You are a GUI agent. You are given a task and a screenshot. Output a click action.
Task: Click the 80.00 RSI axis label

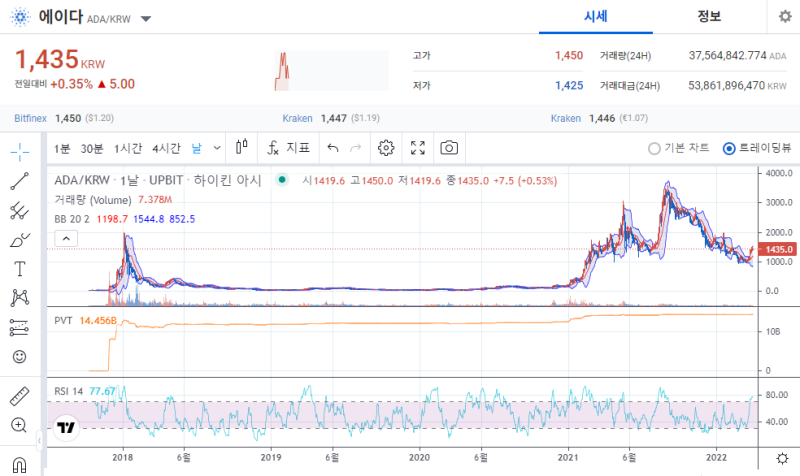click(777, 395)
